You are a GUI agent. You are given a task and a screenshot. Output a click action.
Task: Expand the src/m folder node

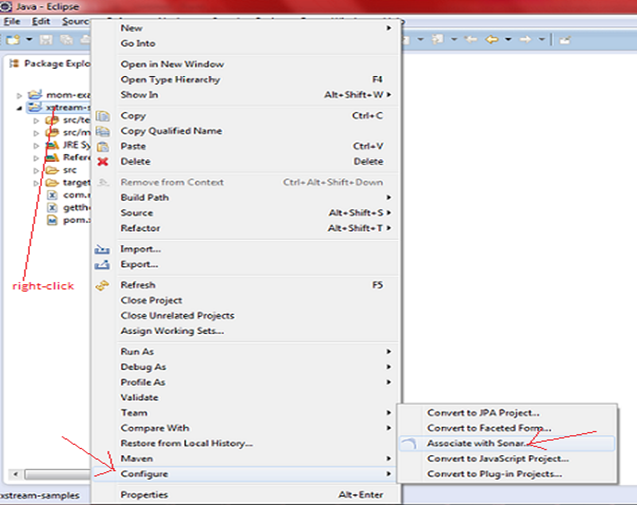(x=36, y=133)
